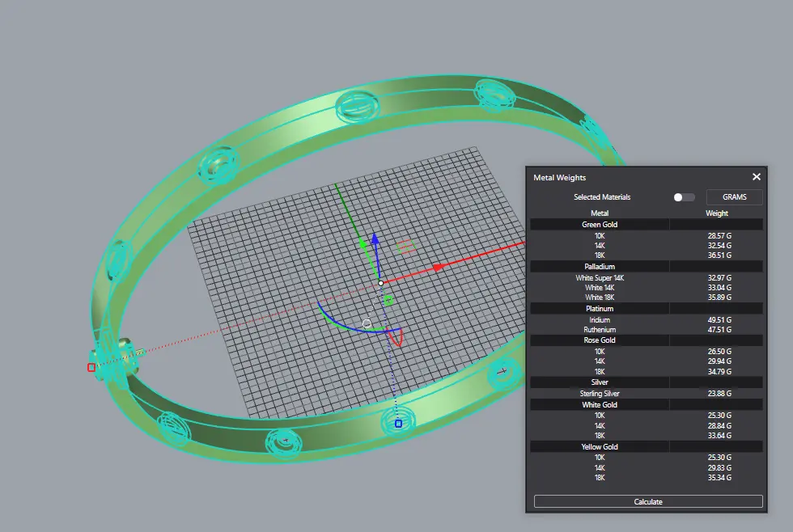The image size is (793, 532).
Task: Click the GRAMS unit button
Action: tap(735, 197)
